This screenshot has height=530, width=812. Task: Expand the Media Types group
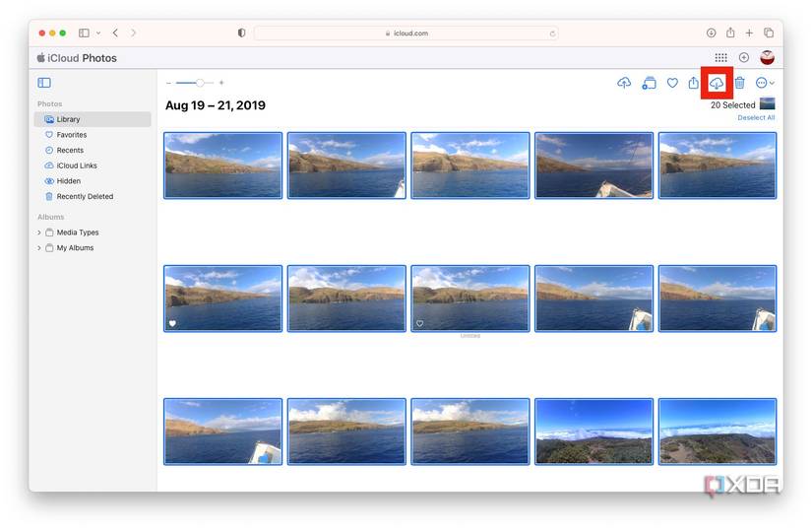tap(38, 232)
